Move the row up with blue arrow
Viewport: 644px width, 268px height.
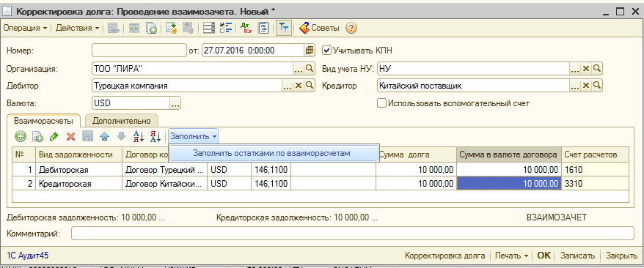pos(104,136)
